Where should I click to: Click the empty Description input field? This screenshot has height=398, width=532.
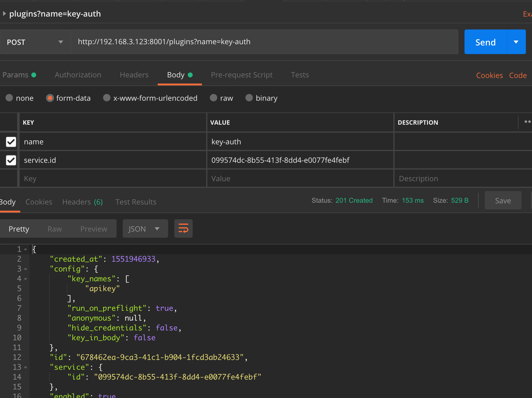coord(463,178)
